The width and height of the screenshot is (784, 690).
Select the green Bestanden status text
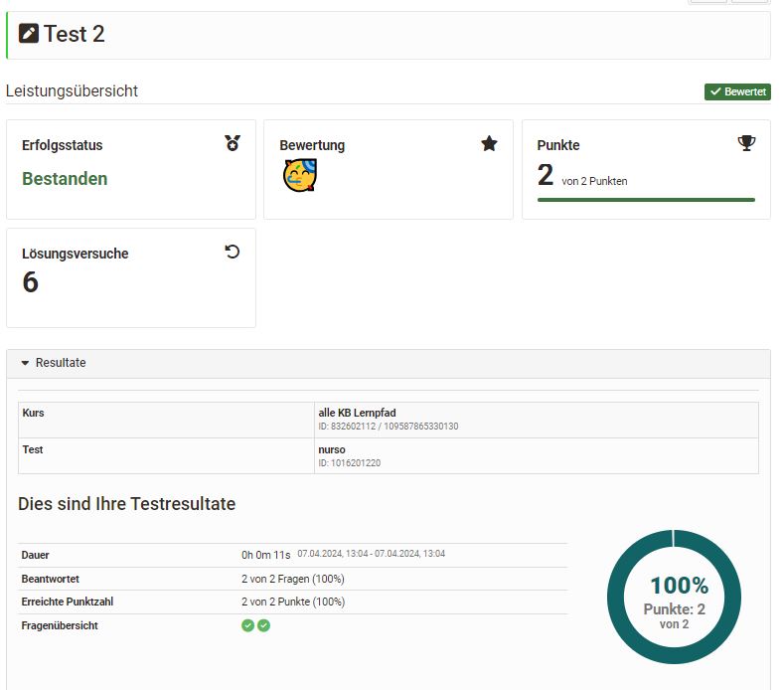click(65, 179)
